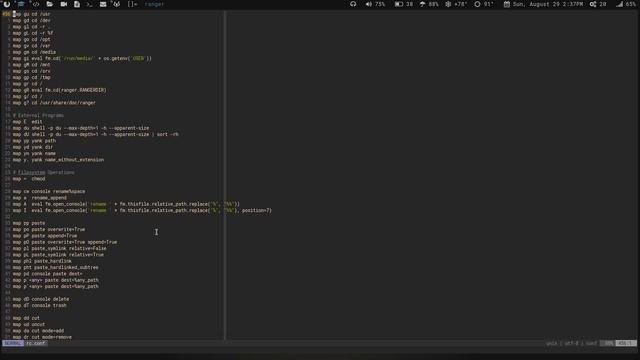
Task: Open the terminal prompt workspace icon
Action: [x=89, y=4]
